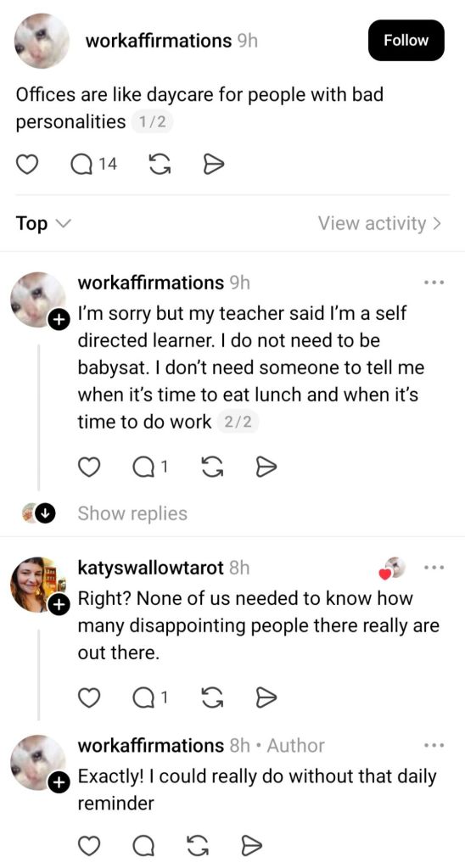Open more options for katyswallowtarot's comment
The width and height of the screenshot is (465, 868).
[x=434, y=568]
